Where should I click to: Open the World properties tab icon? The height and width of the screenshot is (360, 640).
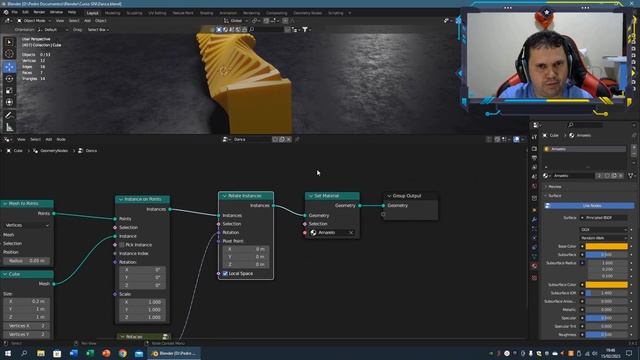pyautogui.click(x=534, y=187)
